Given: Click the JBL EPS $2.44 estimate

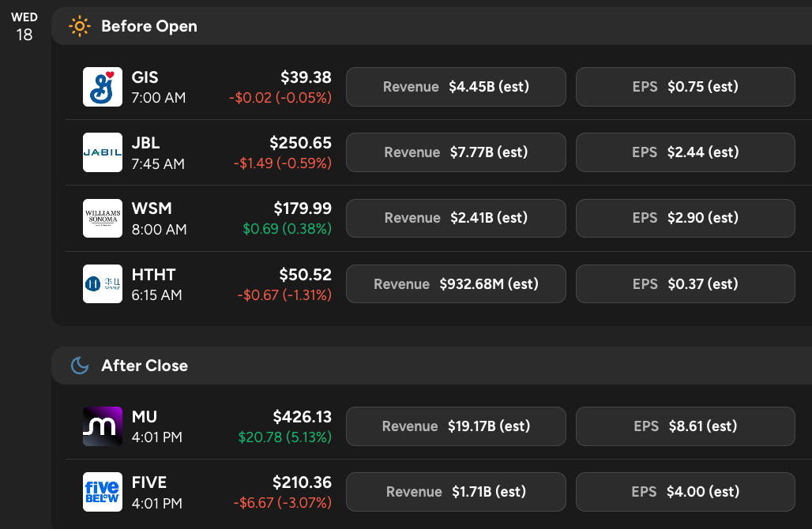Looking at the screenshot, I should pos(685,152).
